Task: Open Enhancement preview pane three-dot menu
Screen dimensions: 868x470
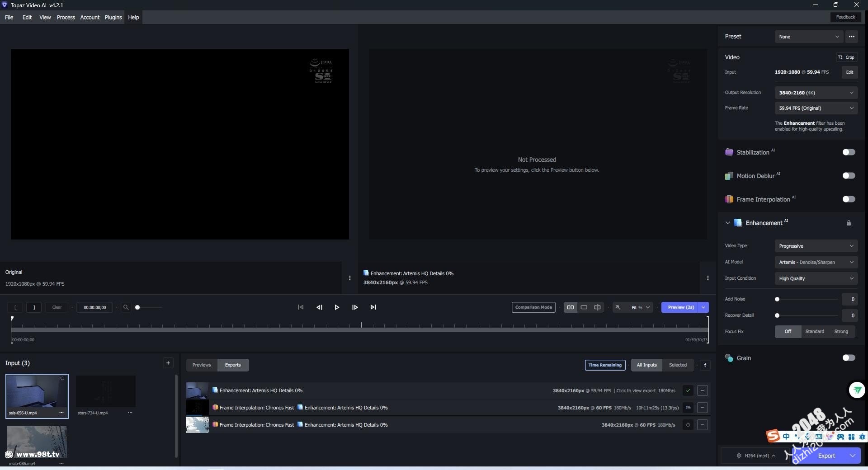Action: pyautogui.click(x=708, y=278)
